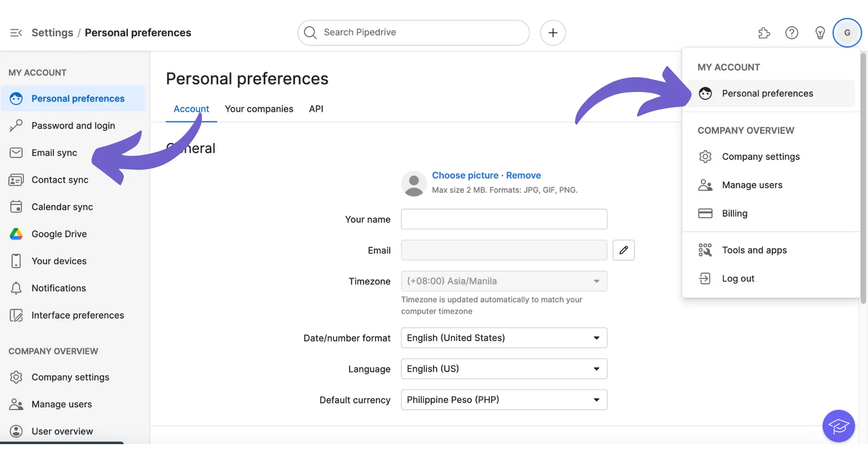
Task: Click the Your devices phone icon
Action: (16, 261)
